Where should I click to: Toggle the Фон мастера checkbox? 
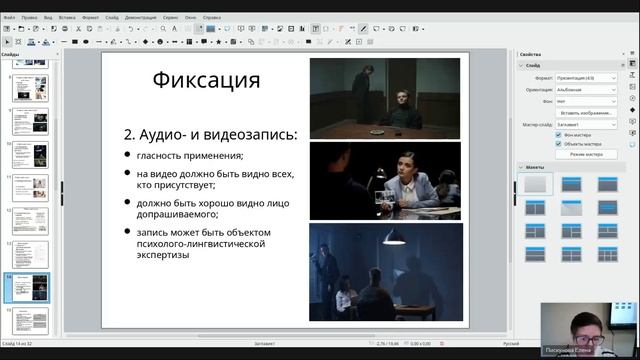[x=558, y=135]
